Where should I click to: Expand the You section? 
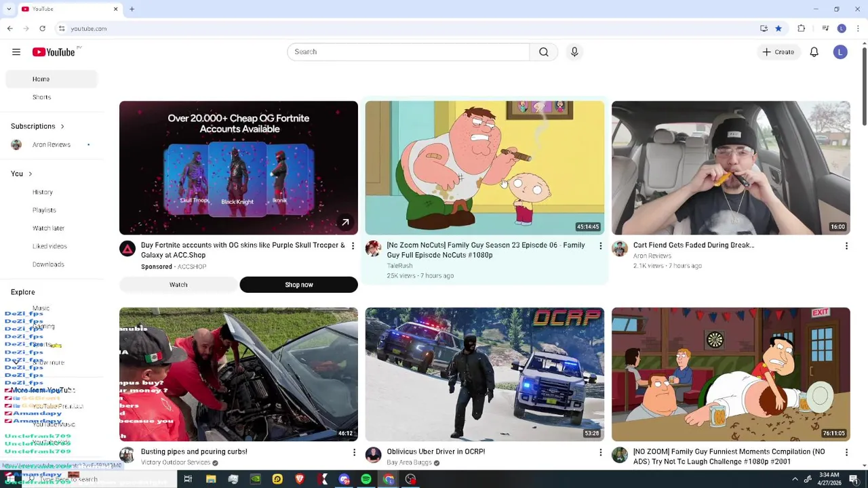[x=21, y=174]
